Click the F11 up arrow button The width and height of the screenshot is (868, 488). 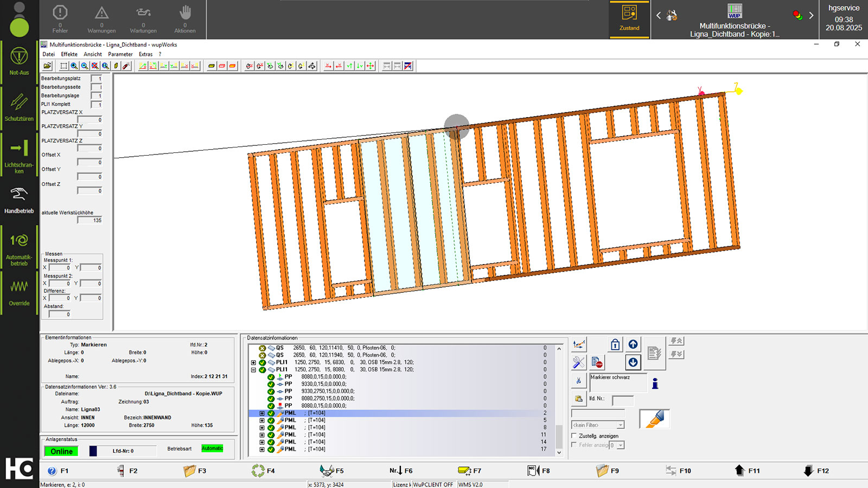(x=747, y=471)
